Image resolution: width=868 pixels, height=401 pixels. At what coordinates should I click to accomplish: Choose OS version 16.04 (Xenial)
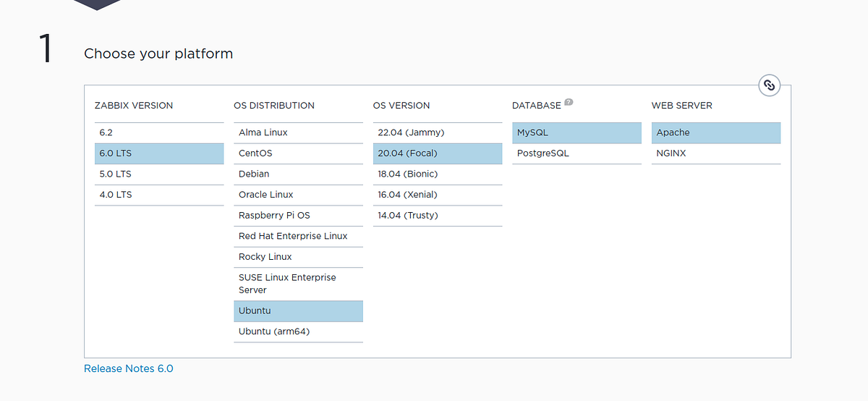(x=438, y=195)
